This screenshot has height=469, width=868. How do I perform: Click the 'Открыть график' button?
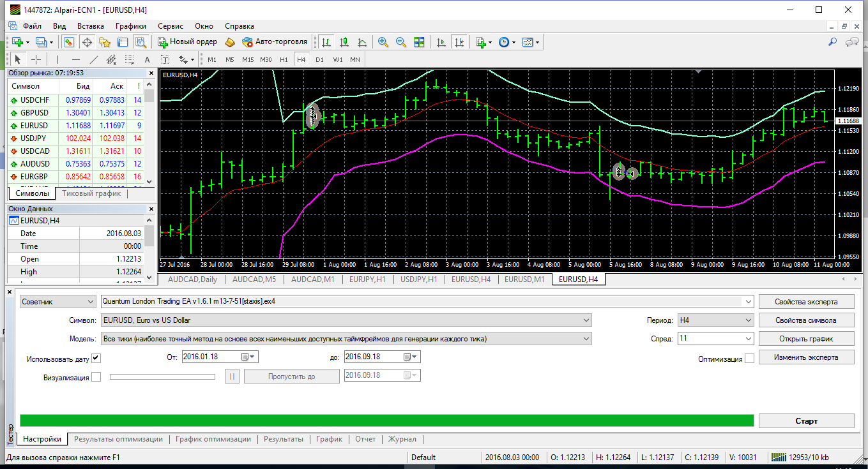pyautogui.click(x=806, y=339)
